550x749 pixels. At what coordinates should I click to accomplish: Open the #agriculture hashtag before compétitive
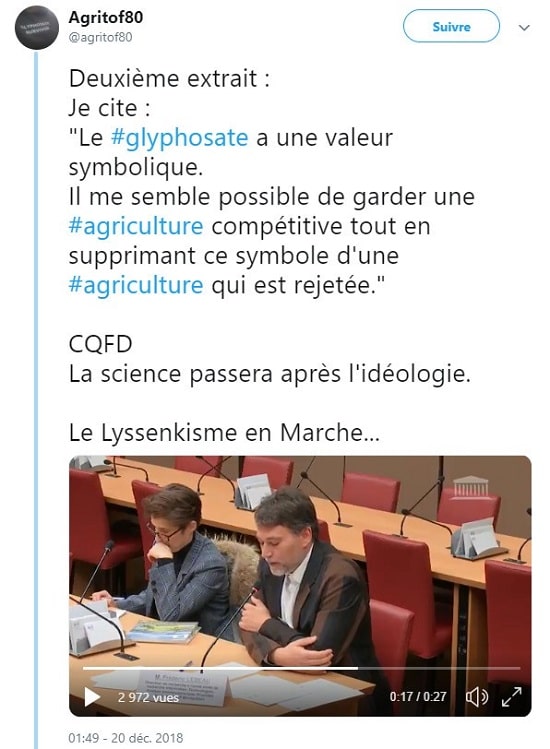coord(136,226)
